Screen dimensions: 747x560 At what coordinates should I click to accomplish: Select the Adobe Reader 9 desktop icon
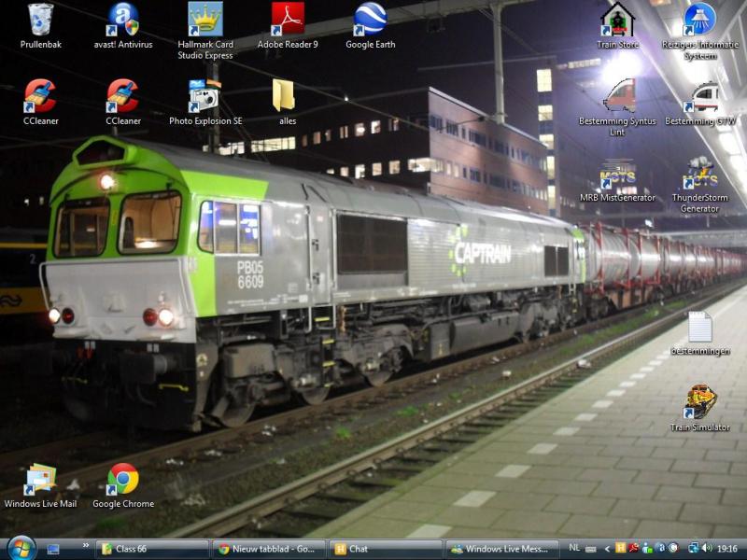[288, 26]
